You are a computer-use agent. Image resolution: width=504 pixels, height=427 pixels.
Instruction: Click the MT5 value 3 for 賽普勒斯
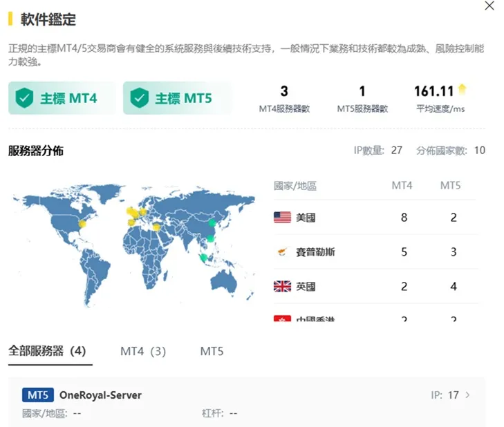pyautogui.click(x=454, y=252)
